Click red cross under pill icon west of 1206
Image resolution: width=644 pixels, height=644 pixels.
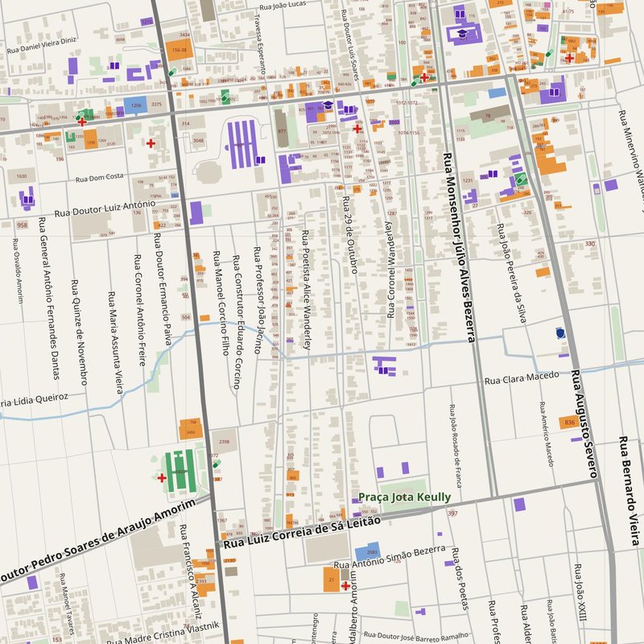pos(82,122)
